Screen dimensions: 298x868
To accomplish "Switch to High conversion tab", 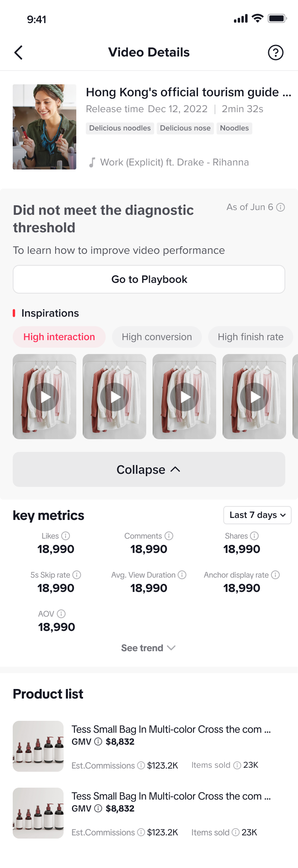I will [157, 337].
